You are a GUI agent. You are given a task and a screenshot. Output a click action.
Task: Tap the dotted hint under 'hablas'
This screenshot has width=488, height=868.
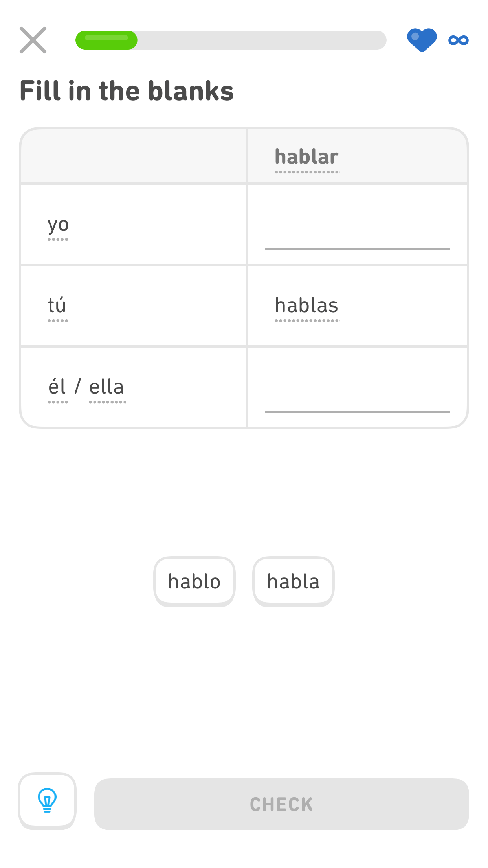[306, 320]
